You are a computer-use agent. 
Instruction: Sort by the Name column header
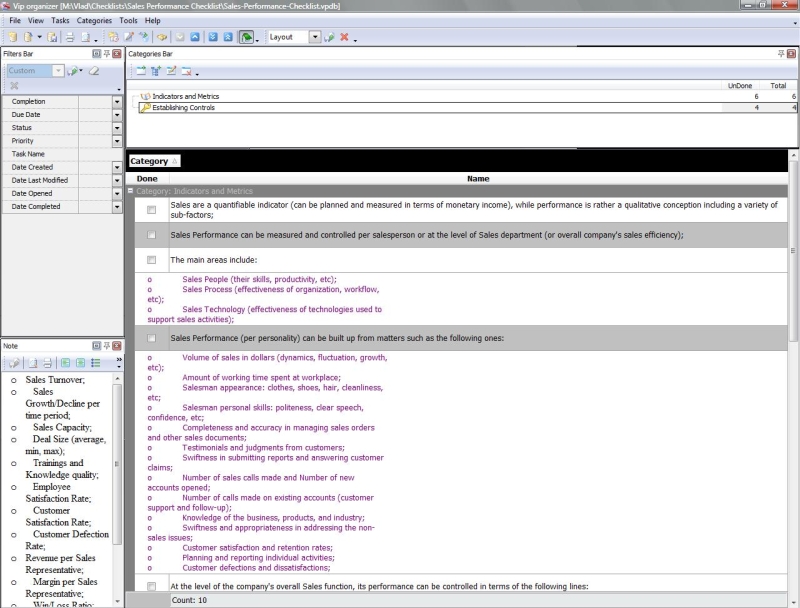[478, 179]
